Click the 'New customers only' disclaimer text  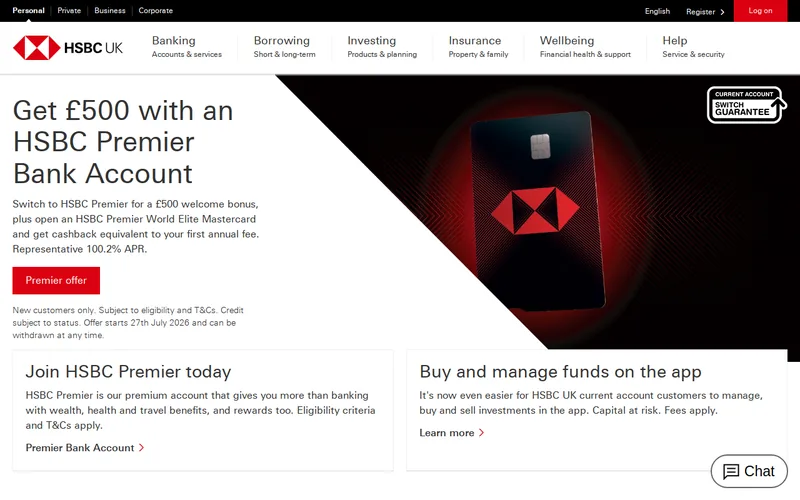coord(128,322)
